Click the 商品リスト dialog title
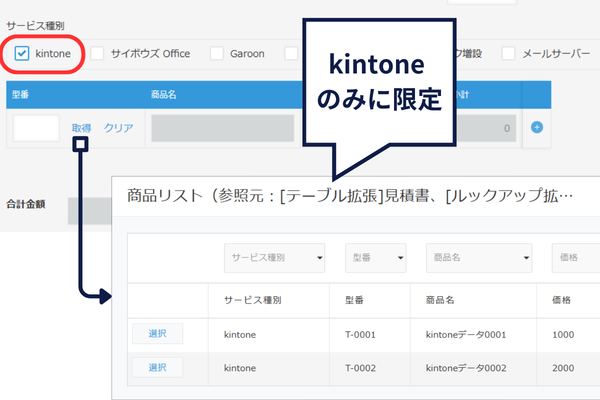This screenshot has height=400, width=600. pos(350,196)
